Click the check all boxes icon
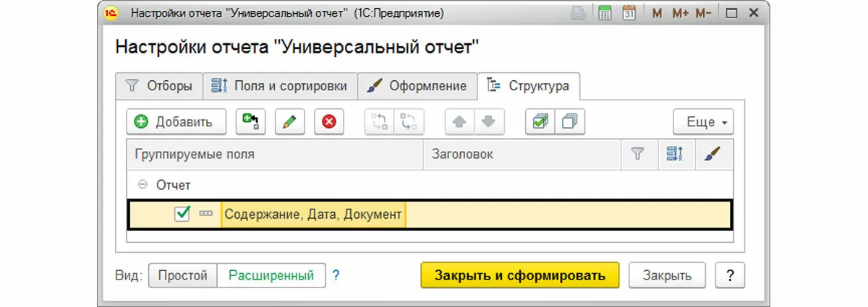 (x=540, y=122)
